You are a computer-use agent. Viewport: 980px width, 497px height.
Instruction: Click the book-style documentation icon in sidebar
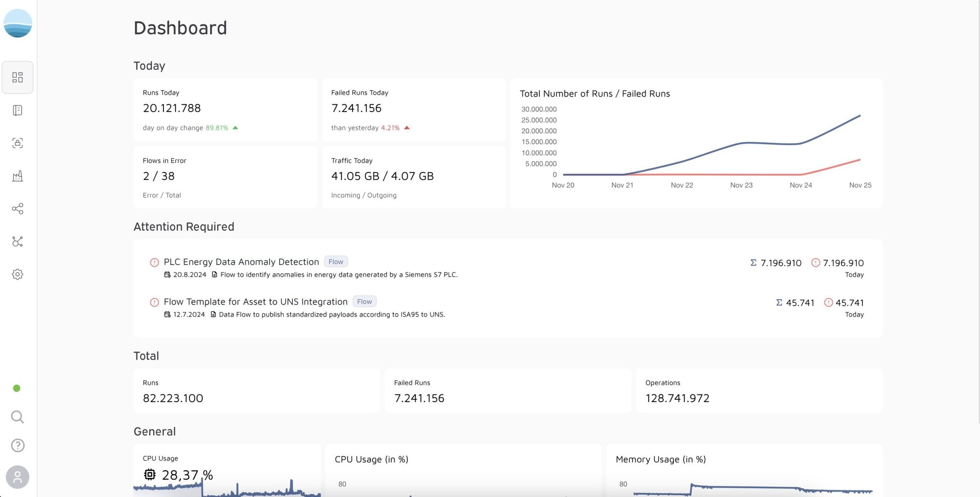click(x=17, y=110)
